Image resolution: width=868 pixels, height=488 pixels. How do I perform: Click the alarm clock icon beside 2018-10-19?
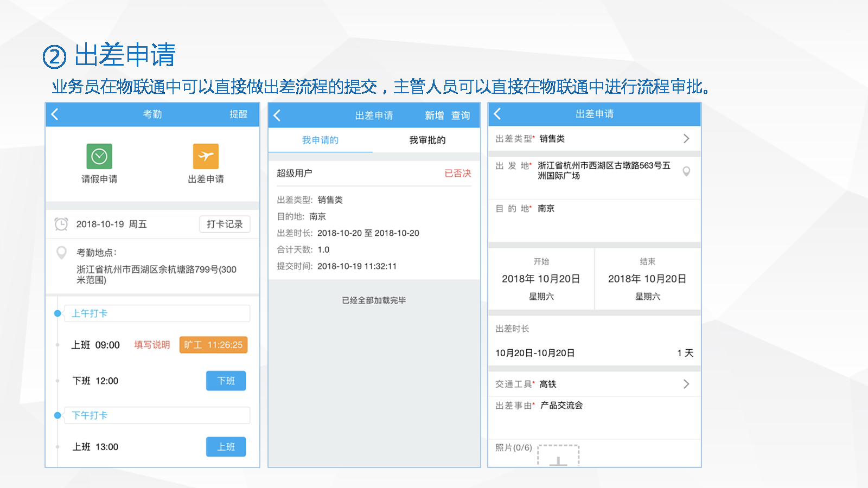coord(61,224)
